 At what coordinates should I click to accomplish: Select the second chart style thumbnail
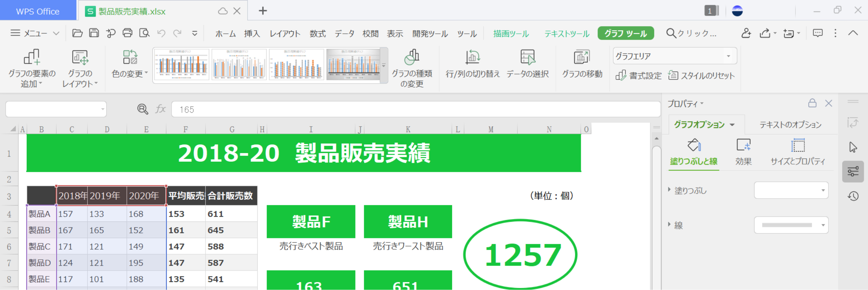click(239, 65)
